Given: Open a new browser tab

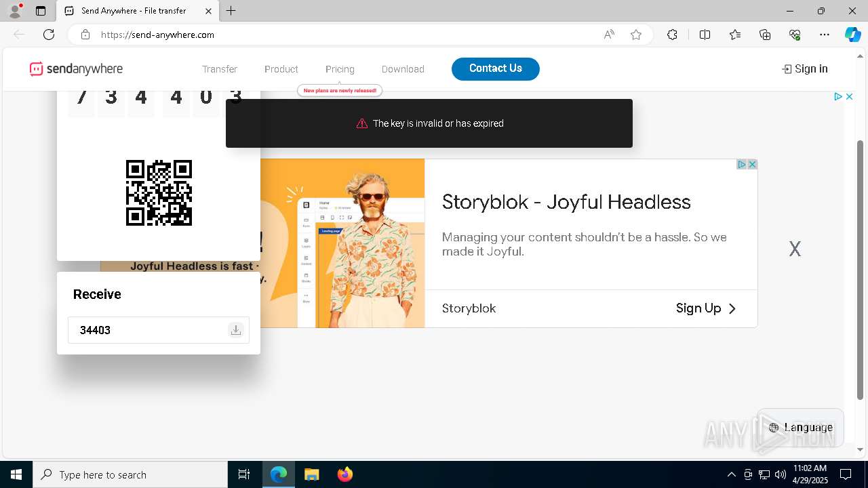Looking at the screenshot, I should click(231, 11).
